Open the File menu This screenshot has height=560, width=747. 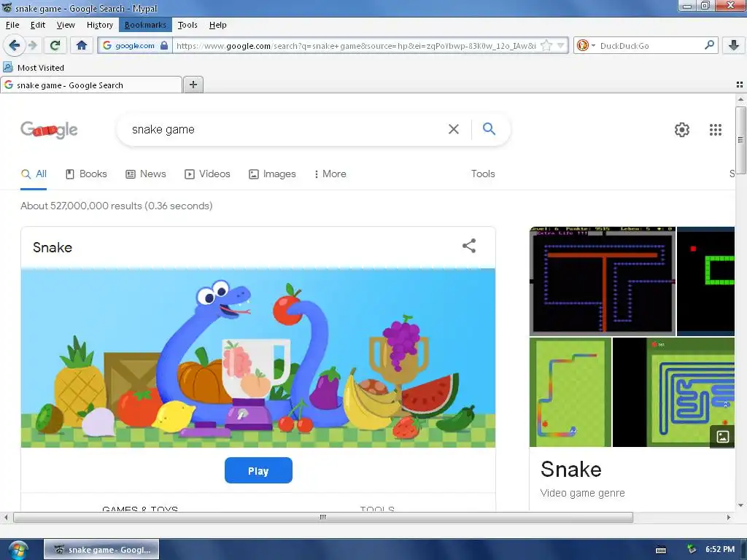click(12, 25)
